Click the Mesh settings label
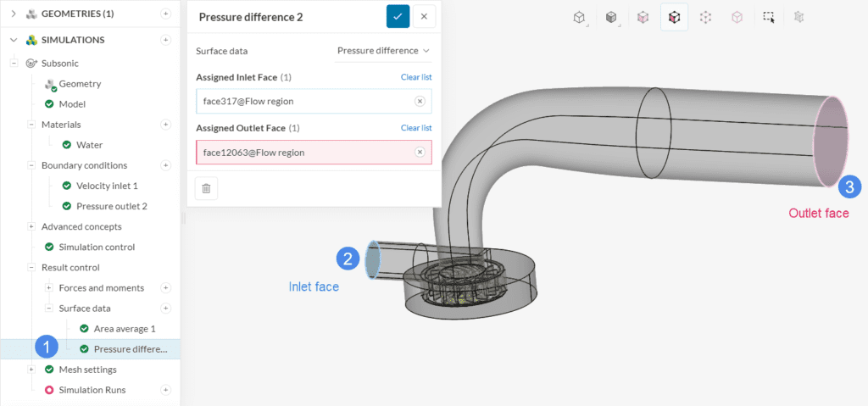Screen dimensions: 868x406 [x=87, y=370]
